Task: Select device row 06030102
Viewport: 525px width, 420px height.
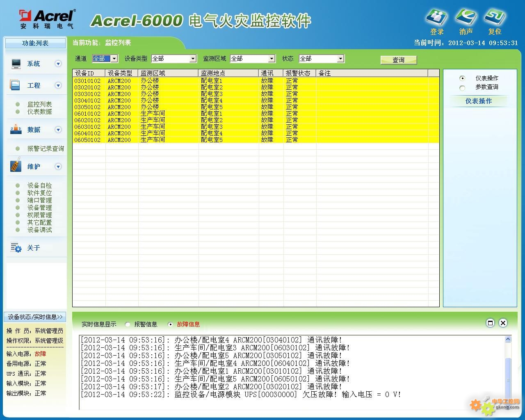Action: pyautogui.click(x=256, y=127)
